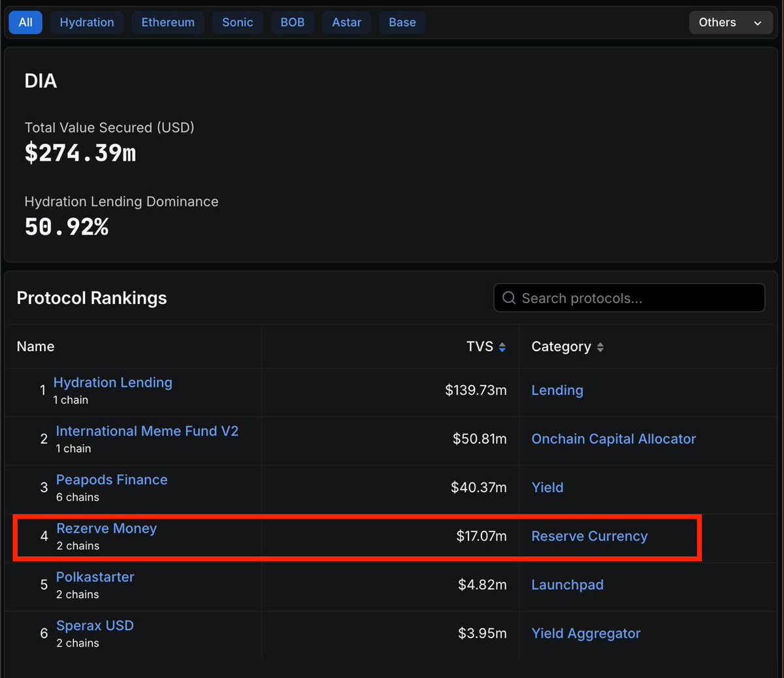Open Peapods Finance protocol link
The width and height of the screenshot is (784, 678).
pyautogui.click(x=112, y=480)
